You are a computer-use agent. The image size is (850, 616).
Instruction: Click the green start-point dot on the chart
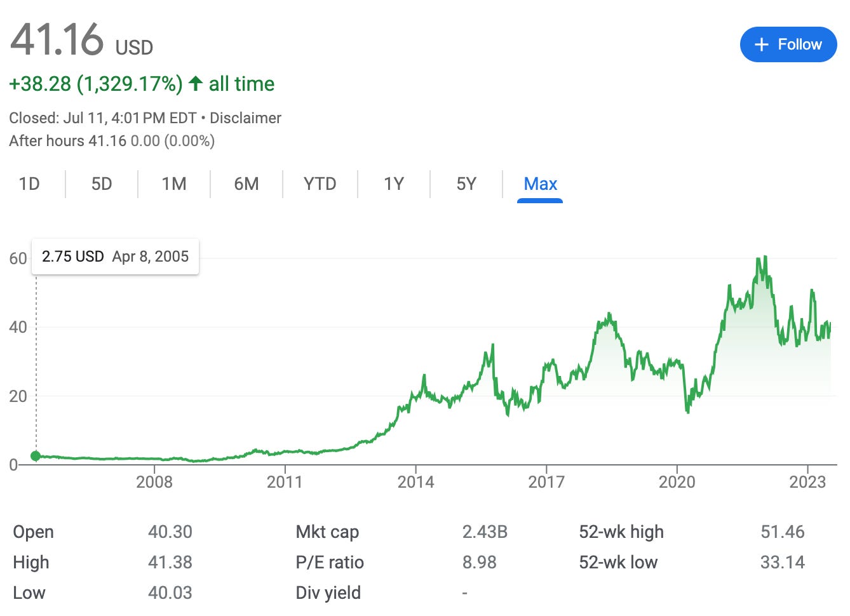pyautogui.click(x=36, y=455)
